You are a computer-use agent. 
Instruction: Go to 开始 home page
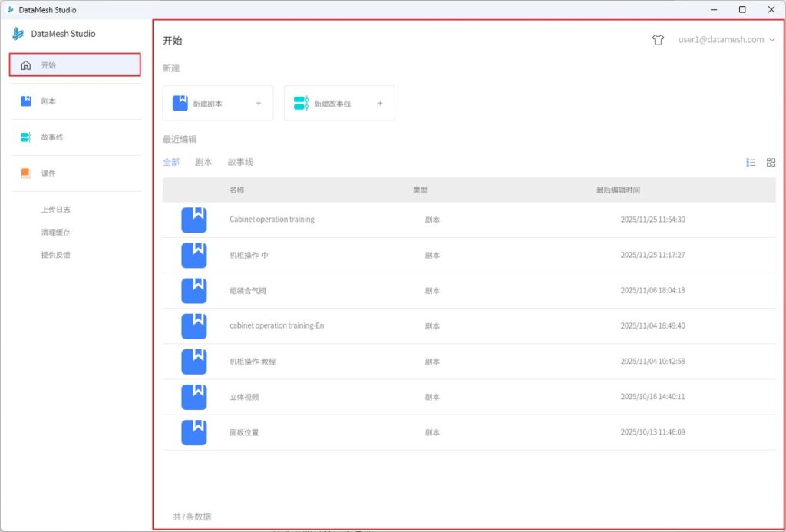(x=74, y=65)
